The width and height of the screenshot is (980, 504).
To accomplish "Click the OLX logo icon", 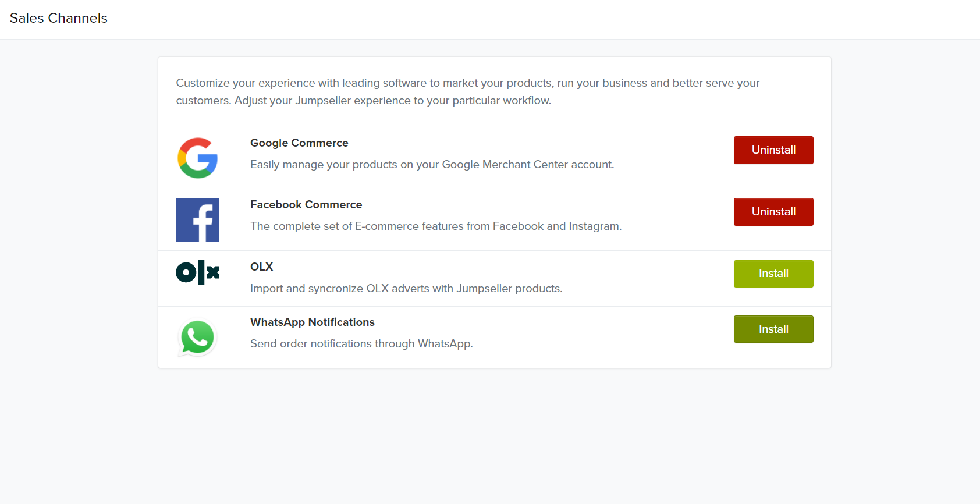I will [x=198, y=272].
